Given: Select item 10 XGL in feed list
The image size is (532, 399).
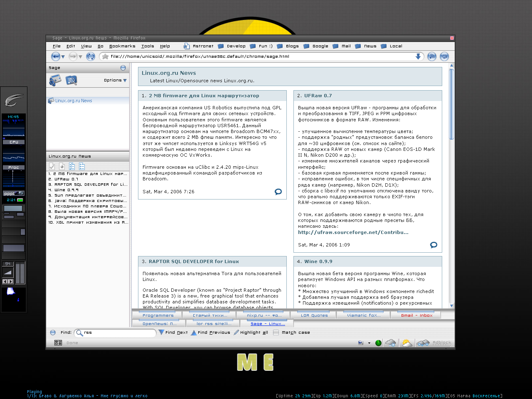Looking at the screenshot, I should pyautogui.click(x=88, y=222).
